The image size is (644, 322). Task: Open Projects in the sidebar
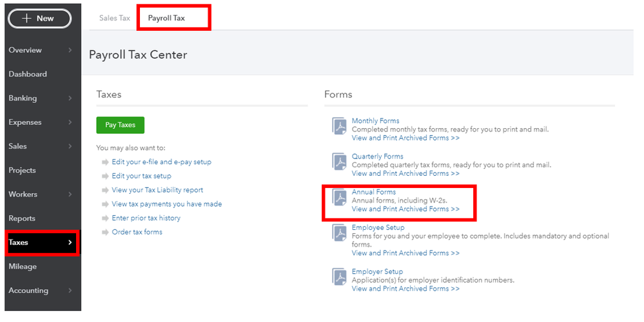click(22, 170)
